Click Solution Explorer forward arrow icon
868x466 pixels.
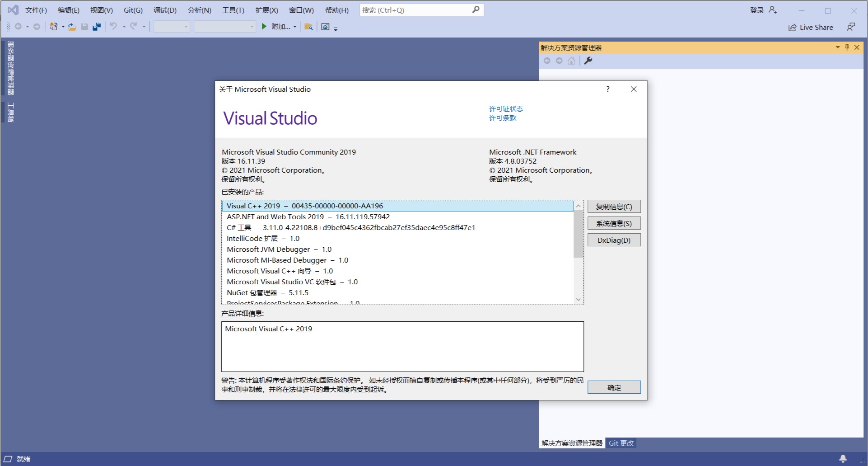559,61
